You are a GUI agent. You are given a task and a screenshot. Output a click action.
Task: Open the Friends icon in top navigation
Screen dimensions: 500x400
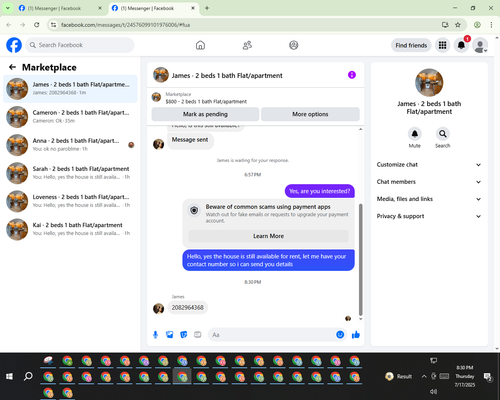[247, 45]
